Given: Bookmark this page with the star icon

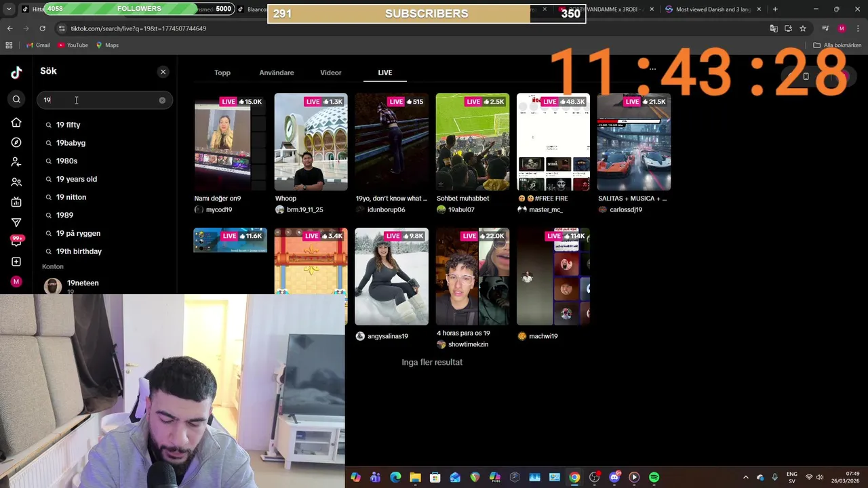Looking at the screenshot, I should click(803, 28).
